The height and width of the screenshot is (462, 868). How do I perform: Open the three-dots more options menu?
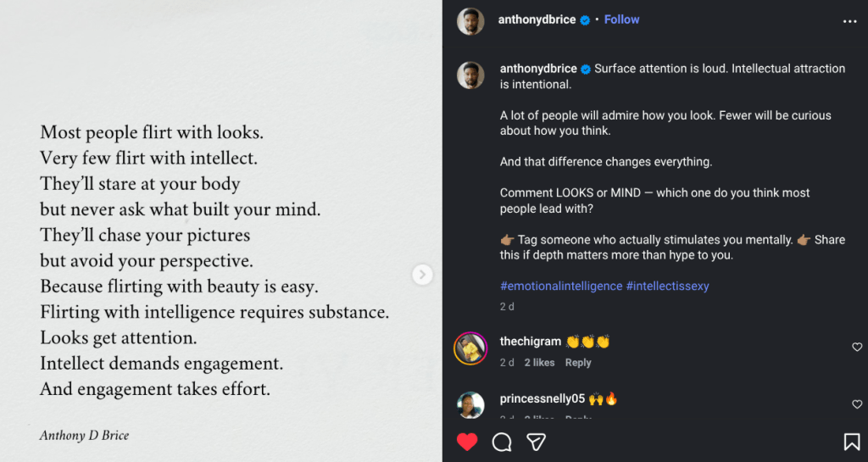click(849, 21)
